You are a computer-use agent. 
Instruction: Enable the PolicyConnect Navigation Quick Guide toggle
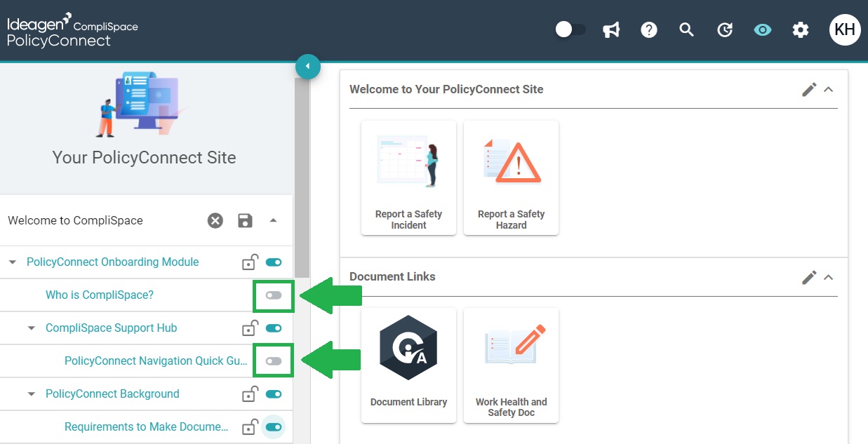[x=274, y=361]
